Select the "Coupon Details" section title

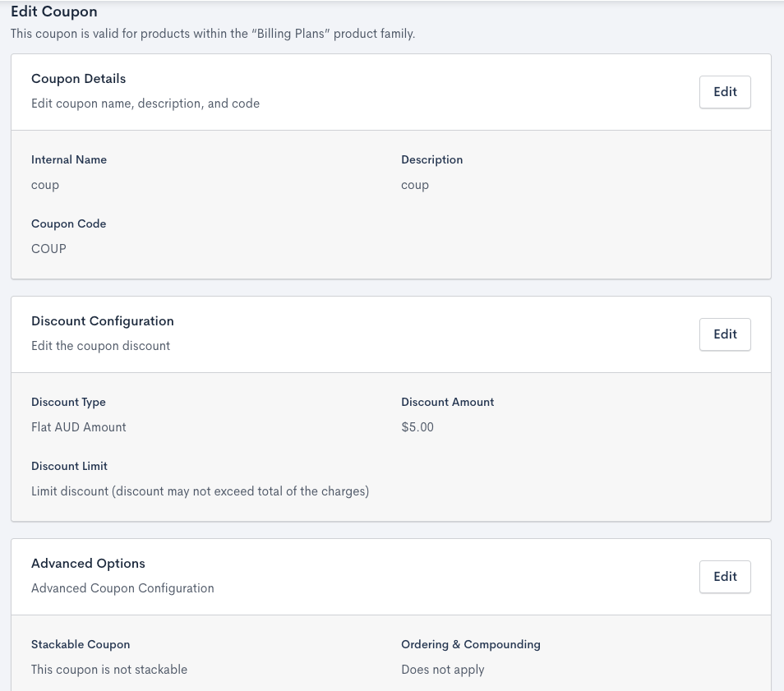(x=78, y=79)
